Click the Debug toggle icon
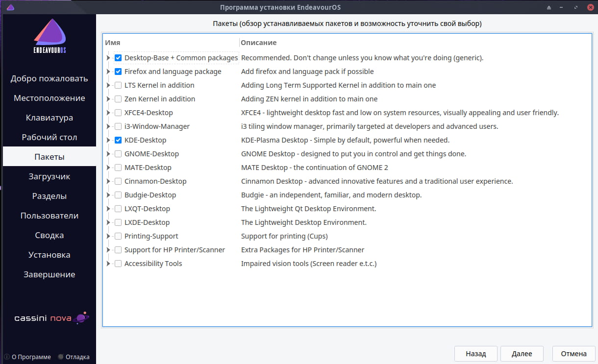Image resolution: width=598 pixels, height=364 pixels. [x=61, y=357]
